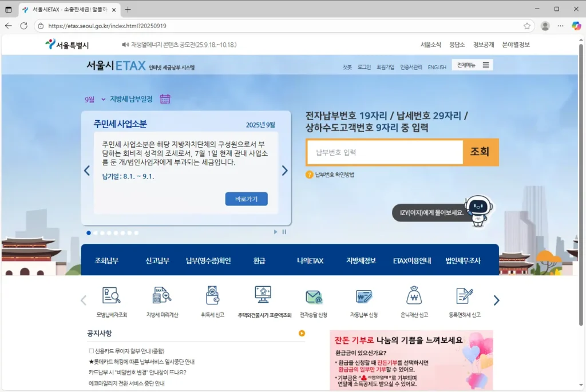Click the calendar icon beside 지방세 납부일정
Image resolution: width=586 pixels, height=392 pixels.
click(x=165, y=98)
